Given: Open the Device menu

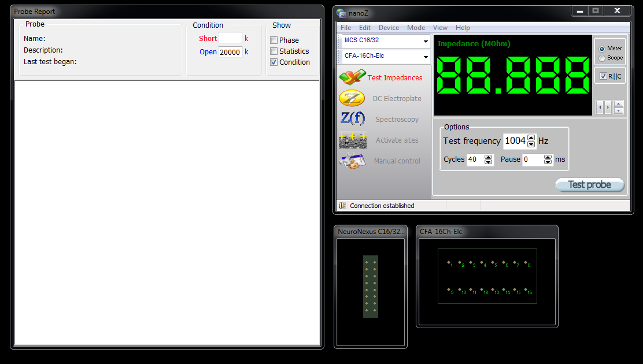Looking at the screenshot, I should [389, 28].
